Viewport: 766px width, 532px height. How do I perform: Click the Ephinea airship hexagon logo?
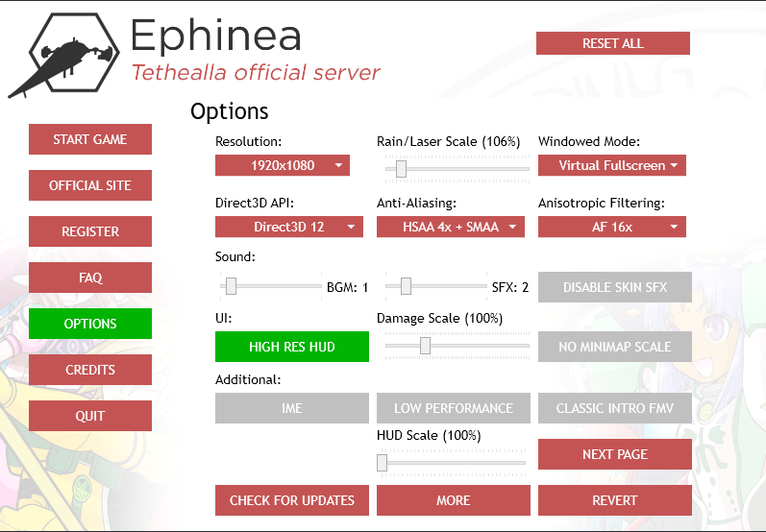pyautogui.click(x=64, y=55)
